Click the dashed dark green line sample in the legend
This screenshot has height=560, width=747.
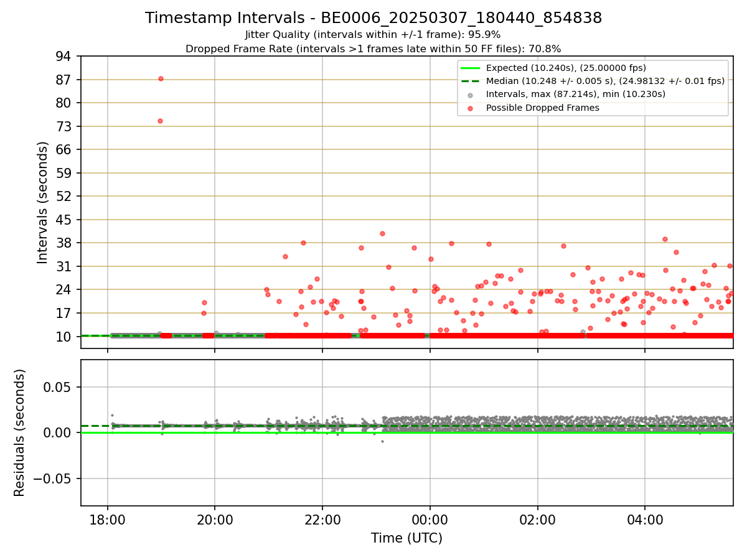coord(470,81)
